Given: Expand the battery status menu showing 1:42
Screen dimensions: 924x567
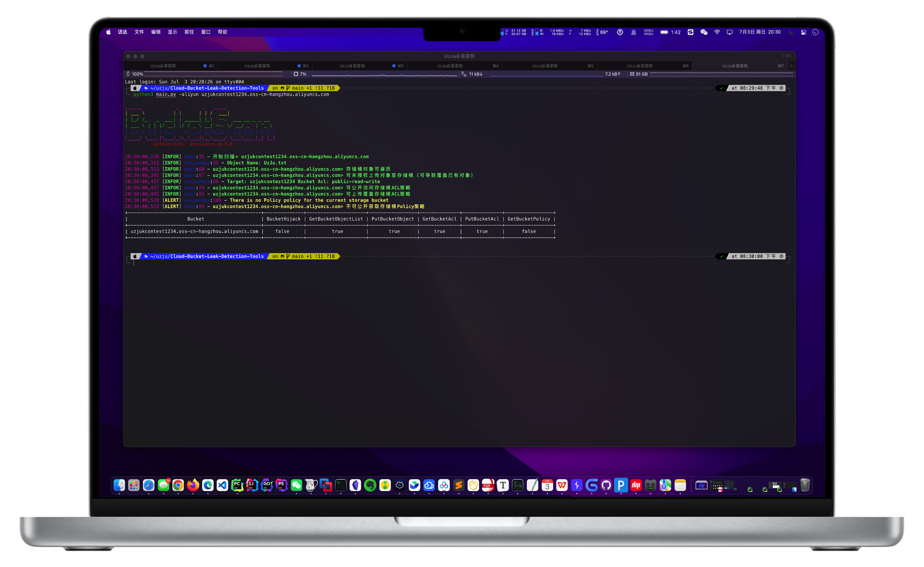Looking at the screenshot, I should point(670,32).
